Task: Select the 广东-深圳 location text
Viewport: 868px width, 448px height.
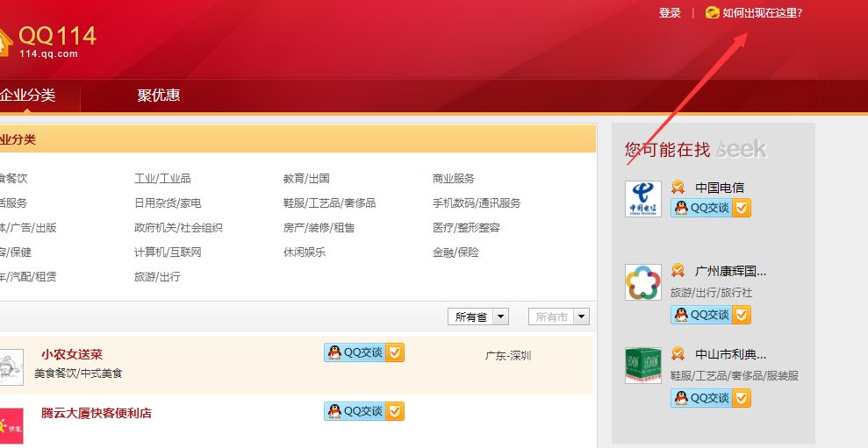Action: coord(508,356)
